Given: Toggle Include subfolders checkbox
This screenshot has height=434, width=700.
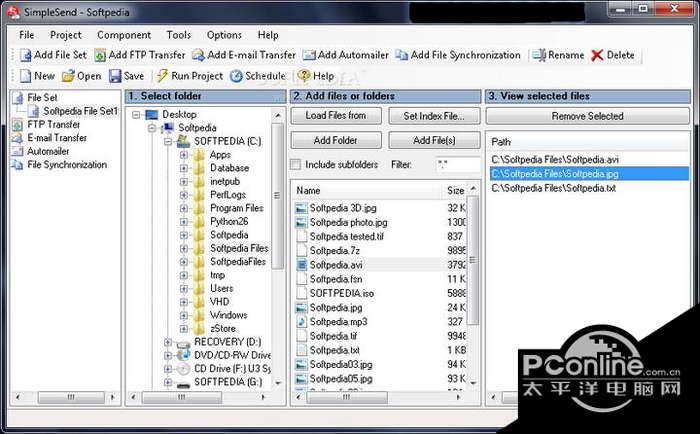Looking at the screenshot, I should (x=296, y=164).
